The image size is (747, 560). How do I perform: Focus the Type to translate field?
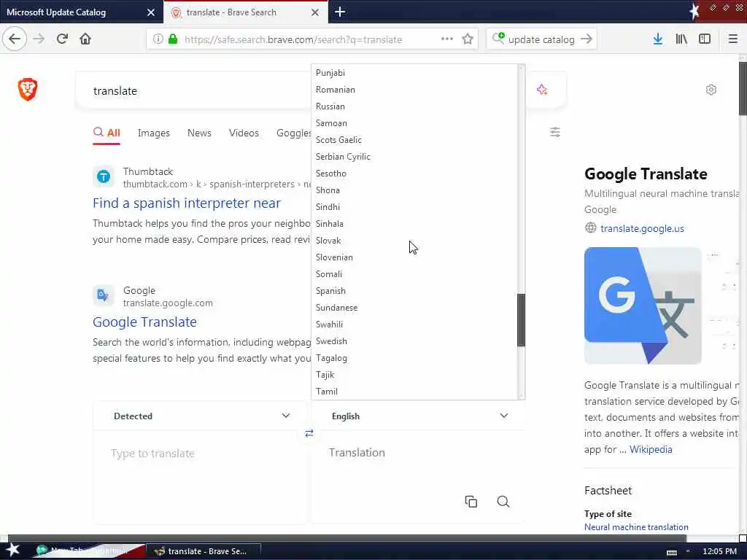(201, 476)
